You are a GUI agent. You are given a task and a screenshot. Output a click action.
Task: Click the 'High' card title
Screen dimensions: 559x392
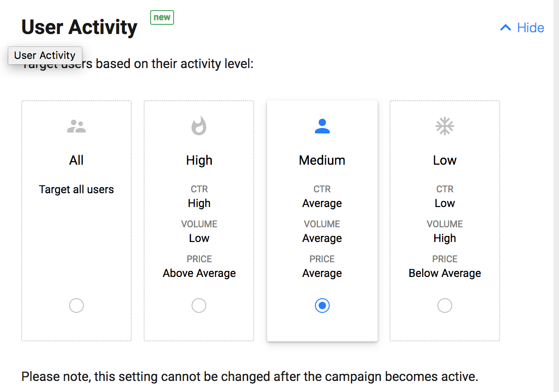point(199,160)
